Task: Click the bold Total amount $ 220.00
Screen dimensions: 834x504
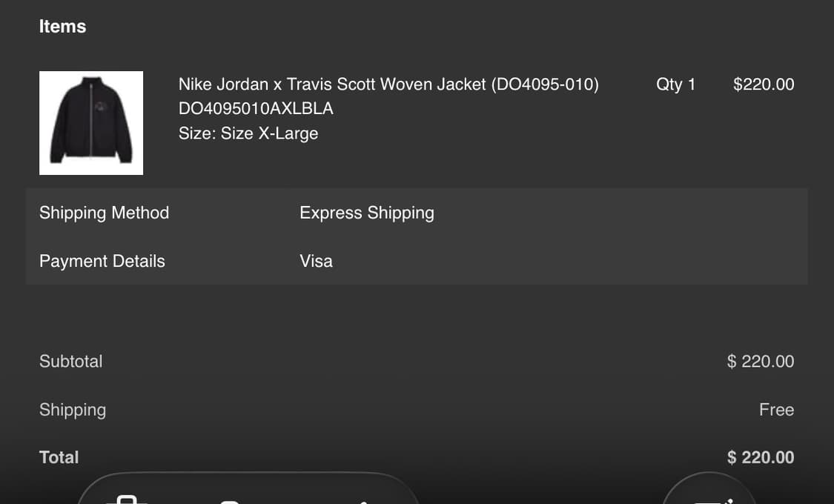Action: coord(760,457)
